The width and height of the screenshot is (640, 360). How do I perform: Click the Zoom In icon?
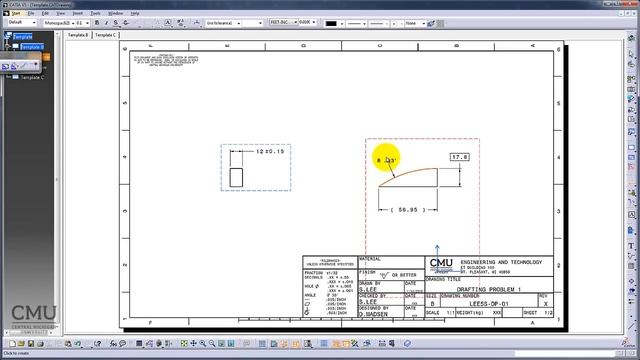(203, 344)
